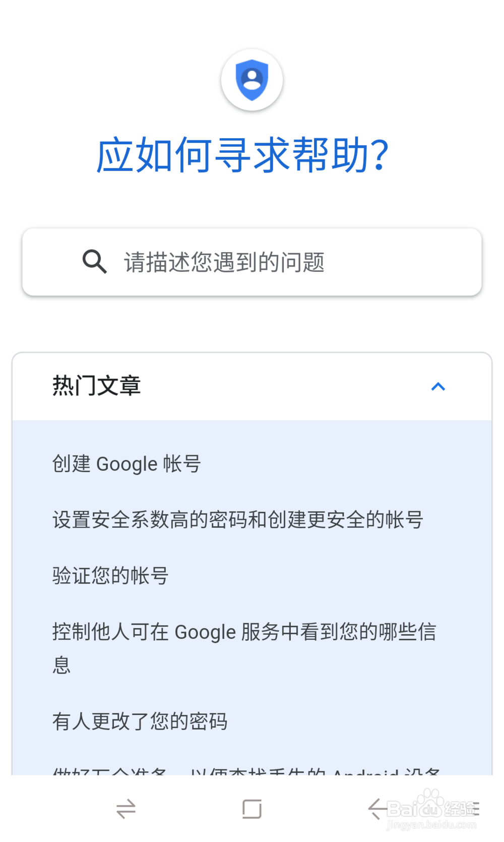
Task: Open 设置安全系数高的密码和创建更安全的帐号 article
Action: pyautogui.click(x=237, y=520)
